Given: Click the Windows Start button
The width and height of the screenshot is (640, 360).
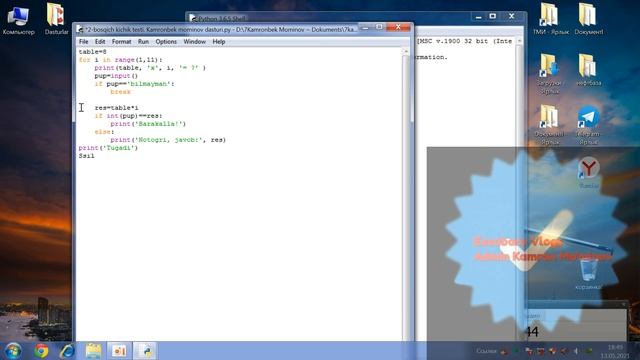Looking at the screenshot, I should tap(13, 351).
